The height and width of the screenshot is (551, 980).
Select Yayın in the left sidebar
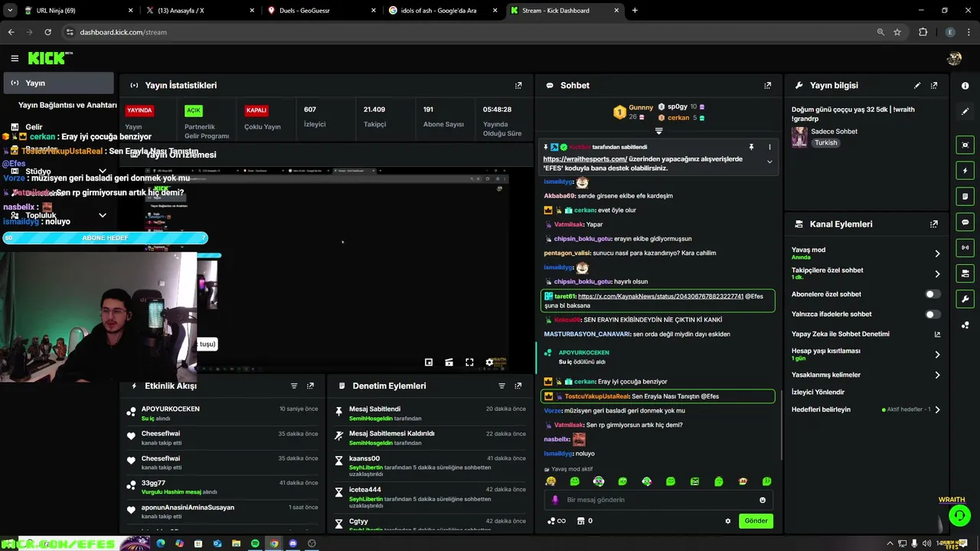point(58,83)
